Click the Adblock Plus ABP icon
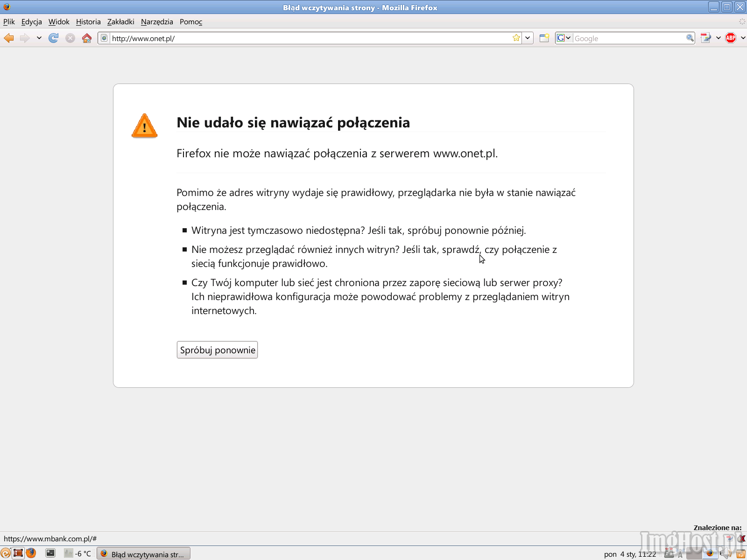 731,38
